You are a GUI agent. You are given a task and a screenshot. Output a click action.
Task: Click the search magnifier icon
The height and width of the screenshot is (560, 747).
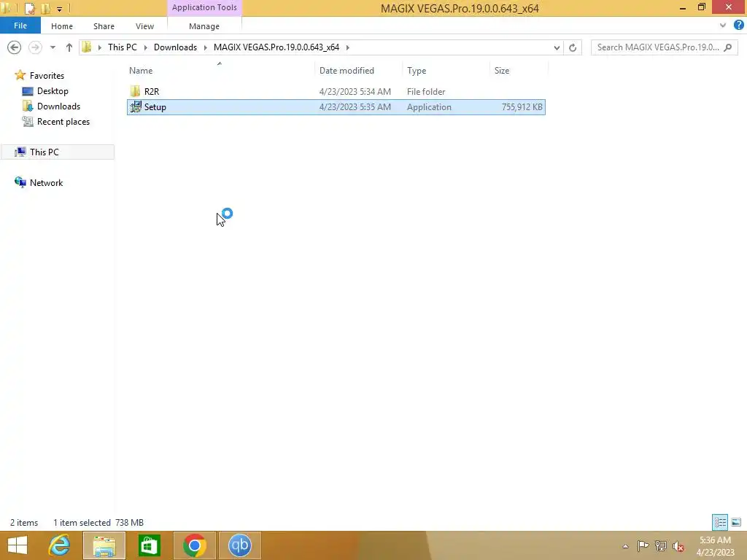point(727,47)
